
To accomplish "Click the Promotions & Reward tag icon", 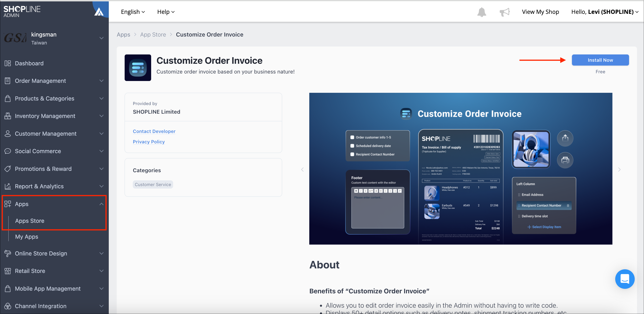I will [x=8, y=169].
